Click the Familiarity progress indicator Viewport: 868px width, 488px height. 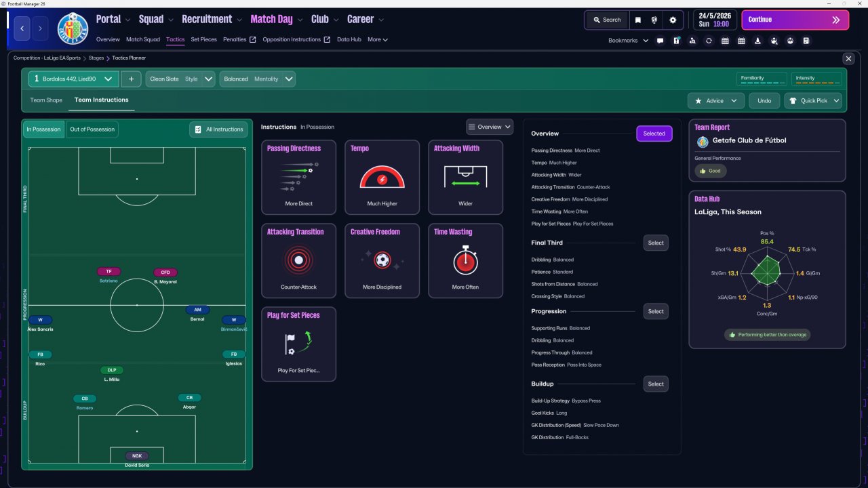tap(762, 79)
